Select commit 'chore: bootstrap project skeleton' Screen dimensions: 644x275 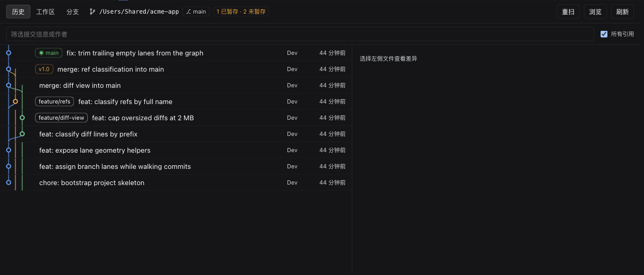coord(176,182)
